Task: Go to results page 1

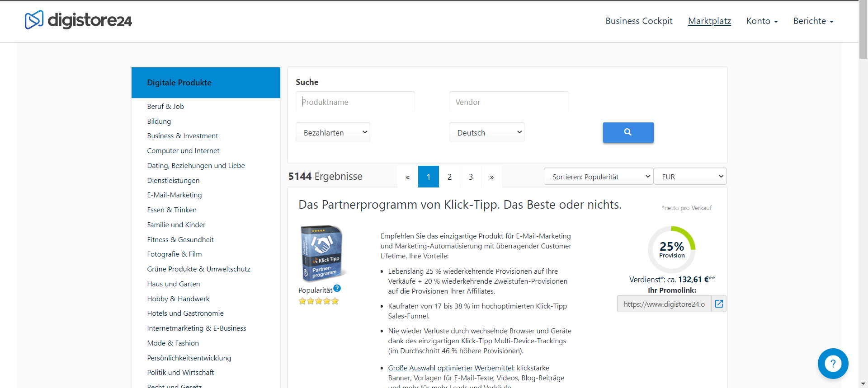Action: point(429,177)
